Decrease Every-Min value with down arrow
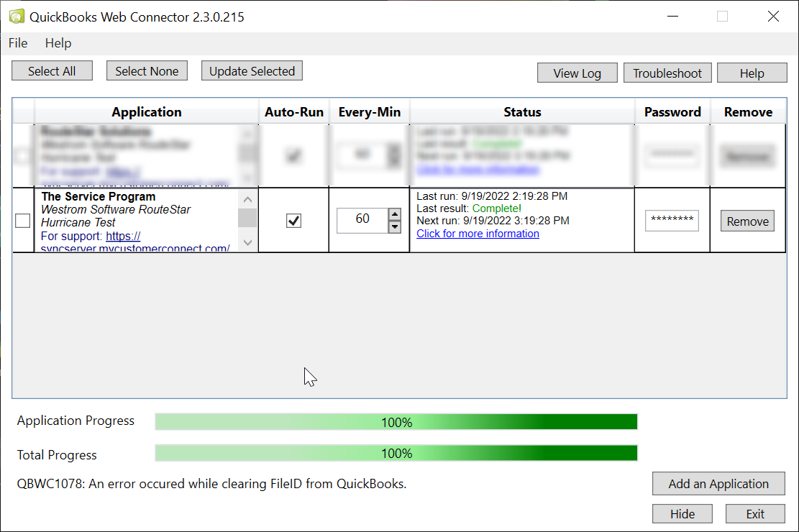This screenshot has height=532, width=799. (394, 226)
